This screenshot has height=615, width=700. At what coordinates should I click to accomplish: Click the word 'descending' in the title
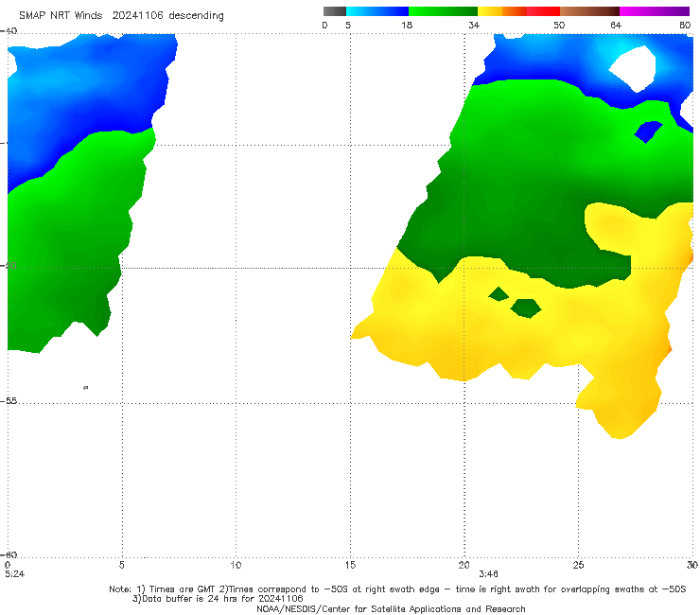point(197,16)
